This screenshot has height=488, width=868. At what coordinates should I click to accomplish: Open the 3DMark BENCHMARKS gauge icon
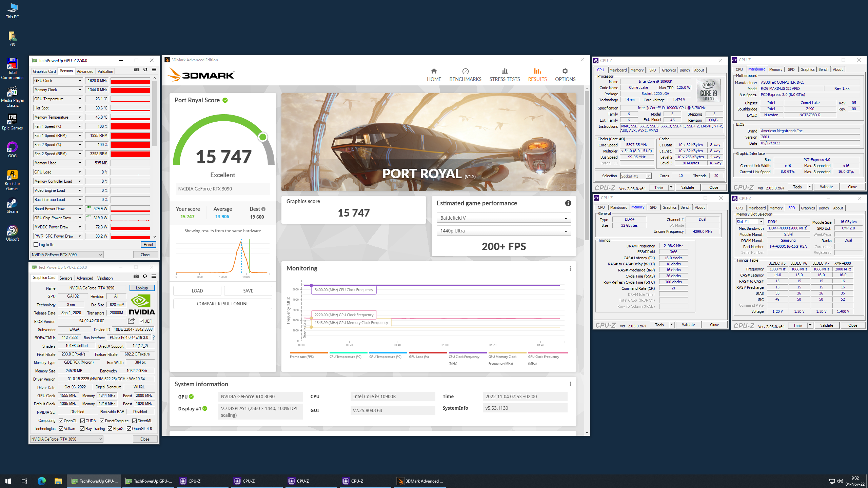[x=465, y=71]
